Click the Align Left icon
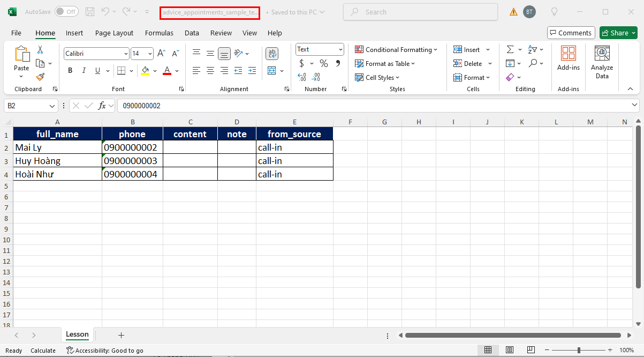 pos(196,71)
